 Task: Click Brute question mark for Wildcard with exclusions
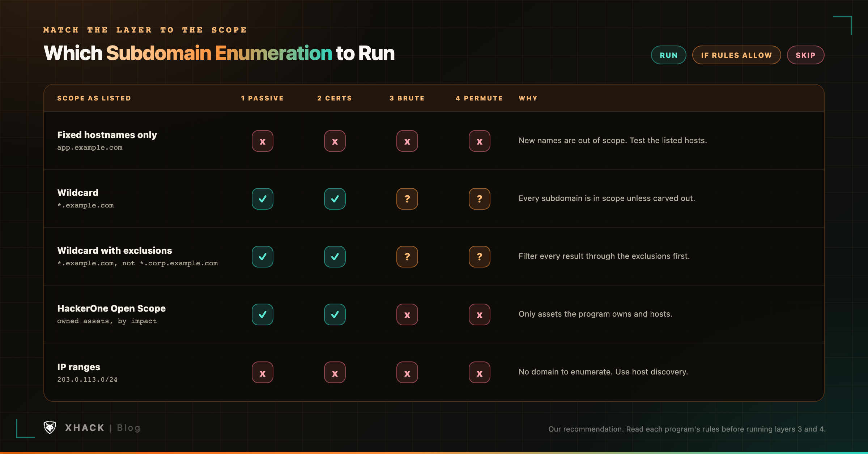(407, 257)
